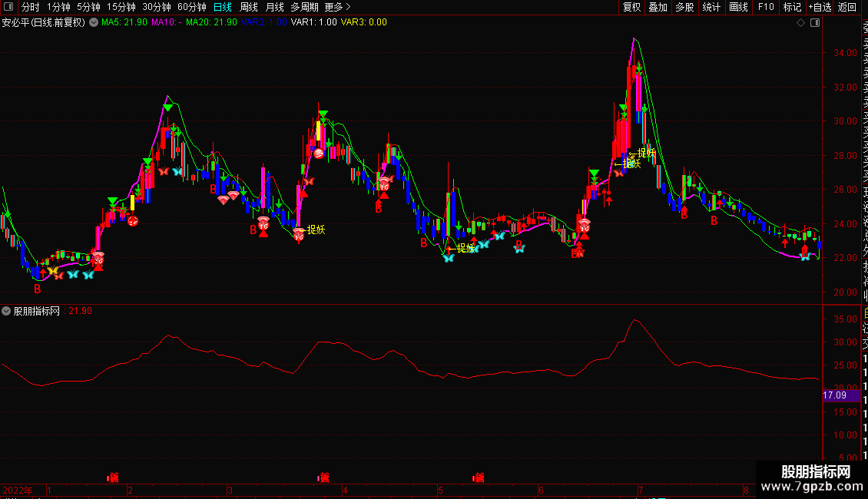The height and width of the screenshot is (499, 868).
Task: Open the 画线 drawing tools
Action: [738, 7]
